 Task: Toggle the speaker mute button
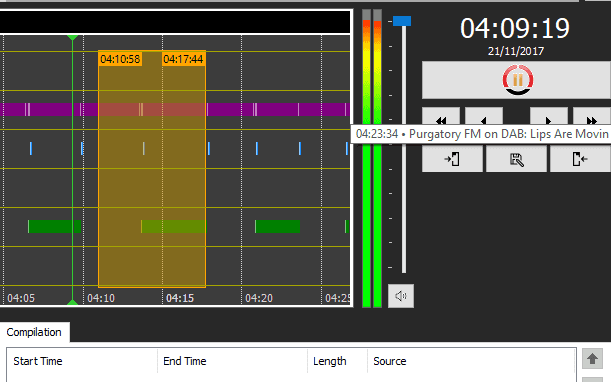coord(401,296)
